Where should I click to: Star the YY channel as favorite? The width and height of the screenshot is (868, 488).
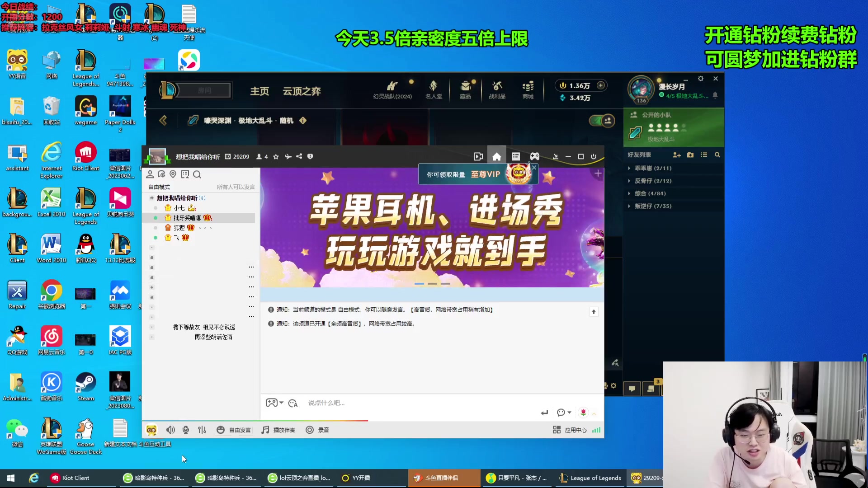pyautogui.click(x=276, y=156)
